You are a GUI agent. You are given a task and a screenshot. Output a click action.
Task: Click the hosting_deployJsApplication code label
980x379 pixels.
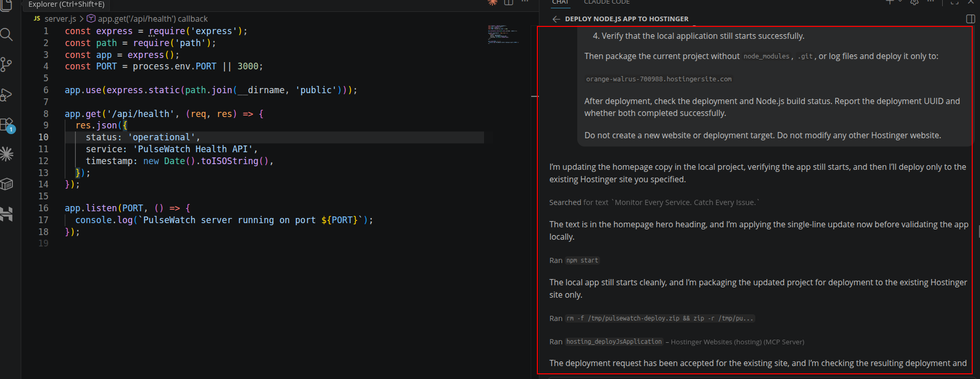point(614,342)
